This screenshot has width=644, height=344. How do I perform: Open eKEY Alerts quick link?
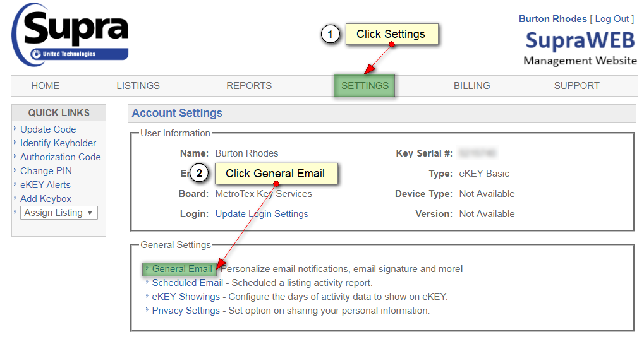click(45, 185)
